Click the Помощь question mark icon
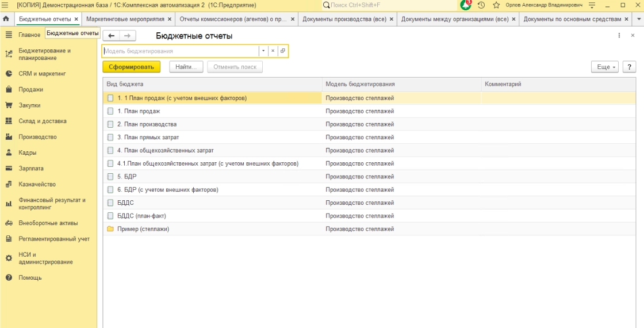This screenshot has width=644, height=328. click(x=9, y=277)
